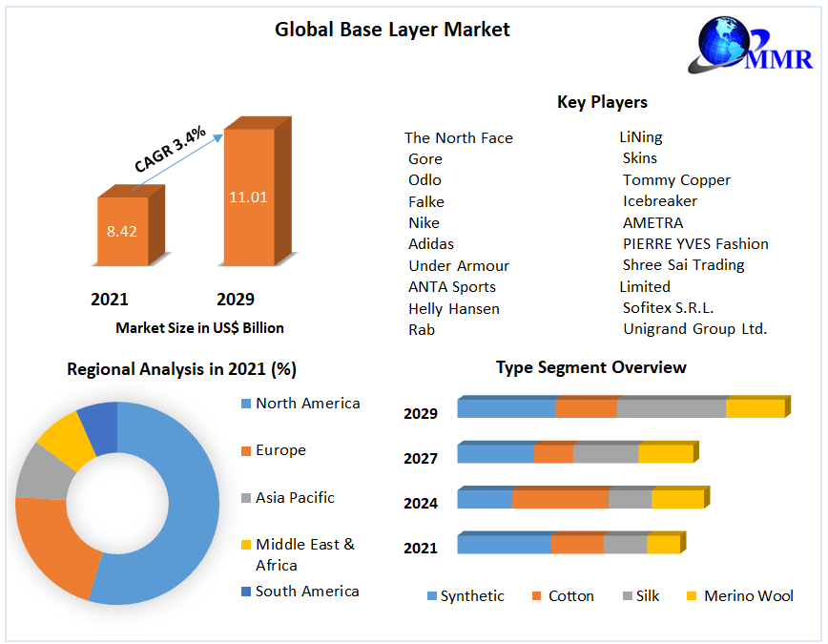Screen dimensions: 828x644
Task: Click the Asia Pacific legend swatch
Action: (x=246, y=498)
